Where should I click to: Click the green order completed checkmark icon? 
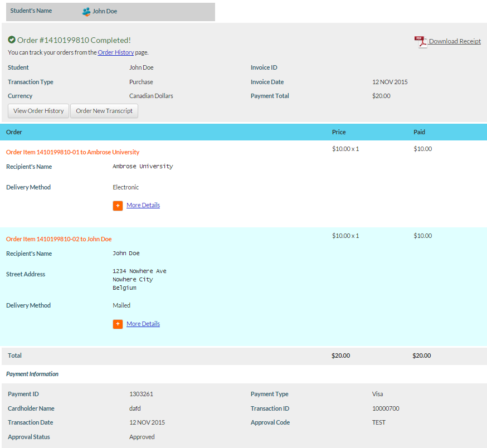pos(12,40)
